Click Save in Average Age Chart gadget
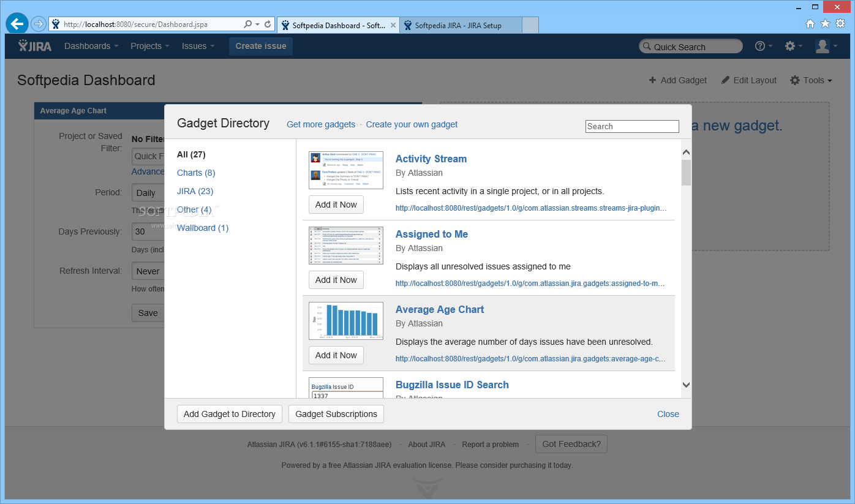 pyautogui.click(x=148, y=313)
